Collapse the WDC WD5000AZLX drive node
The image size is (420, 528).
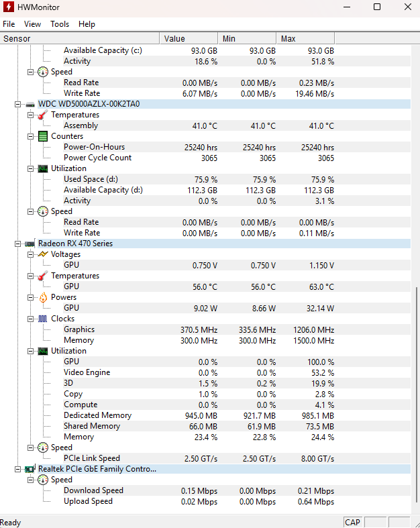coord(17,104)
